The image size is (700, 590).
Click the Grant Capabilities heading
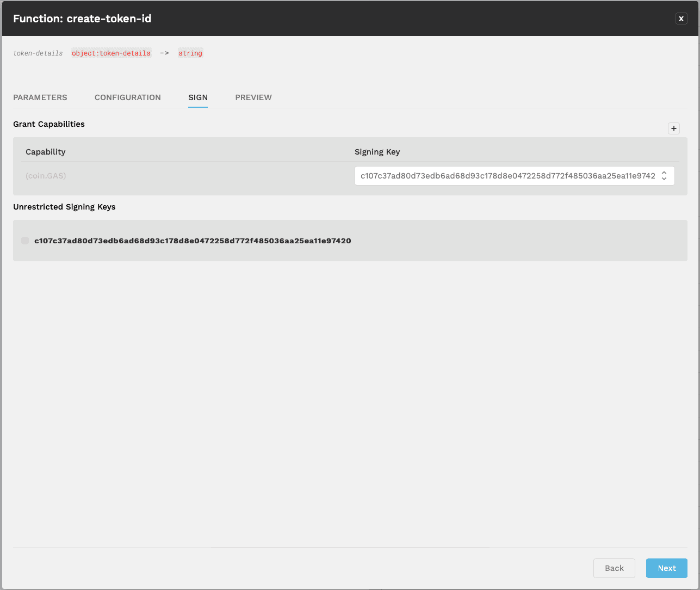click(x=49, y=124)
